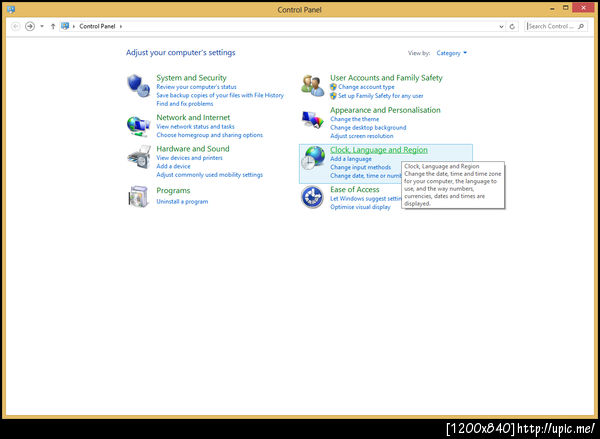Go forward with the Forward arrow button

30,26
